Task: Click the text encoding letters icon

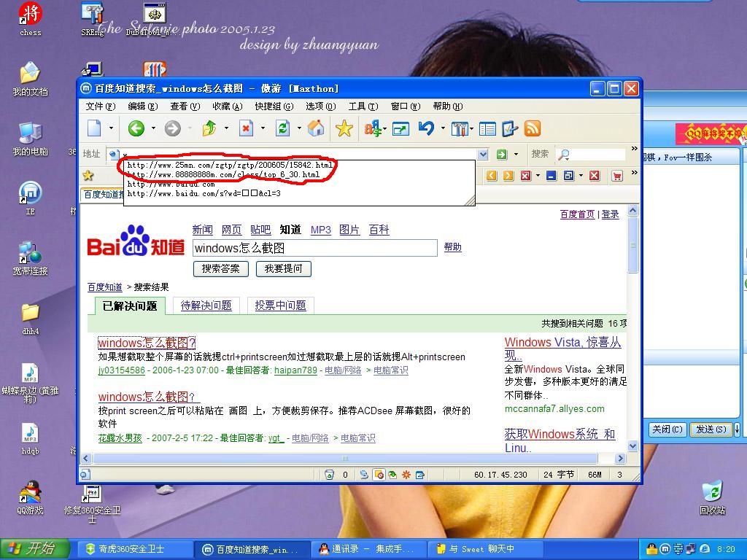Action: pos(373,128)
